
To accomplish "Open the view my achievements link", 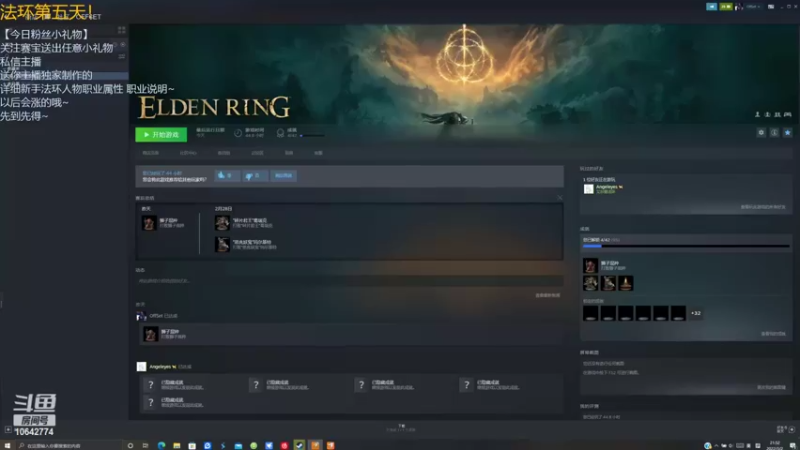I will pos(773,334).
